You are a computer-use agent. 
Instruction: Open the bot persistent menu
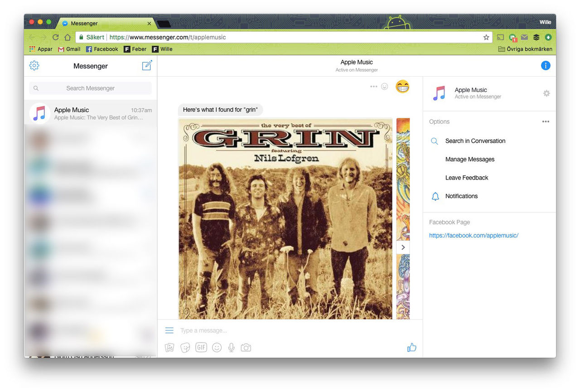click(x=169, y=330)
